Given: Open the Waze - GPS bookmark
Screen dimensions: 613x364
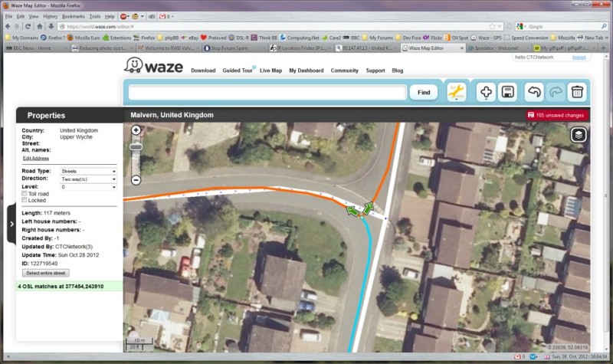Looking at the screenshot, I should tap(486, 38).
